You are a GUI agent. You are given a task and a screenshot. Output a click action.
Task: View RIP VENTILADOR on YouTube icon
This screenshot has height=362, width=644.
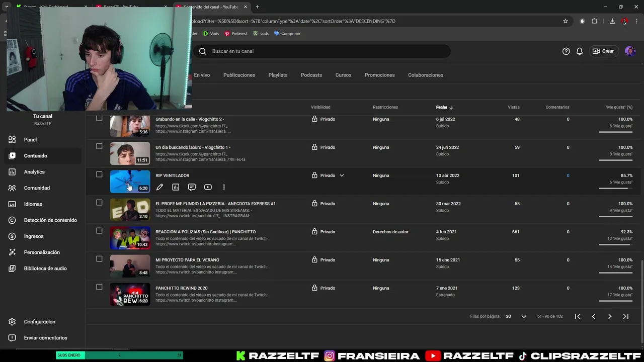208,187
